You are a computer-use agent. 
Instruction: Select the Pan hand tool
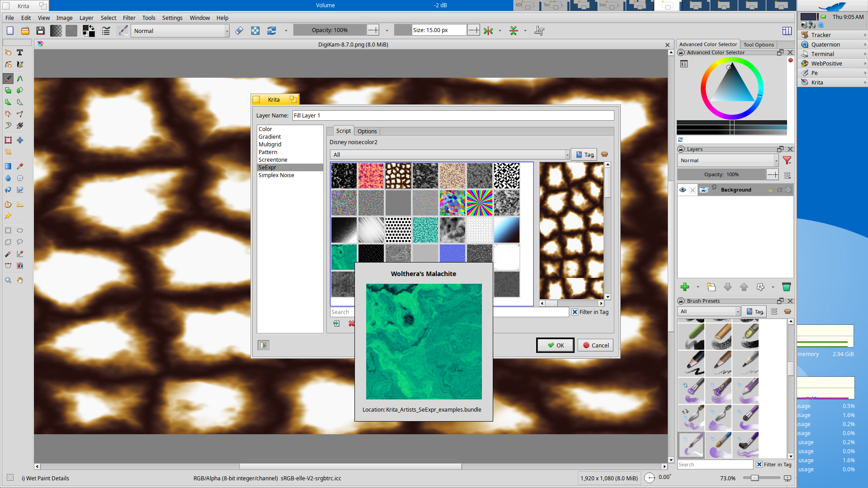(20, 280)
